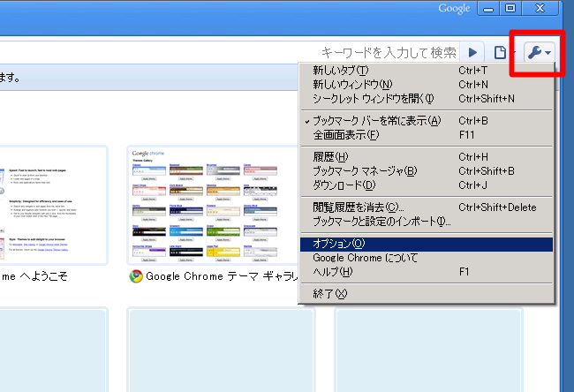Image resolution: width=574 pixels, height=392 pixels.
Task: Open ブックマーク マネージャ menu item
Action: 364,171
